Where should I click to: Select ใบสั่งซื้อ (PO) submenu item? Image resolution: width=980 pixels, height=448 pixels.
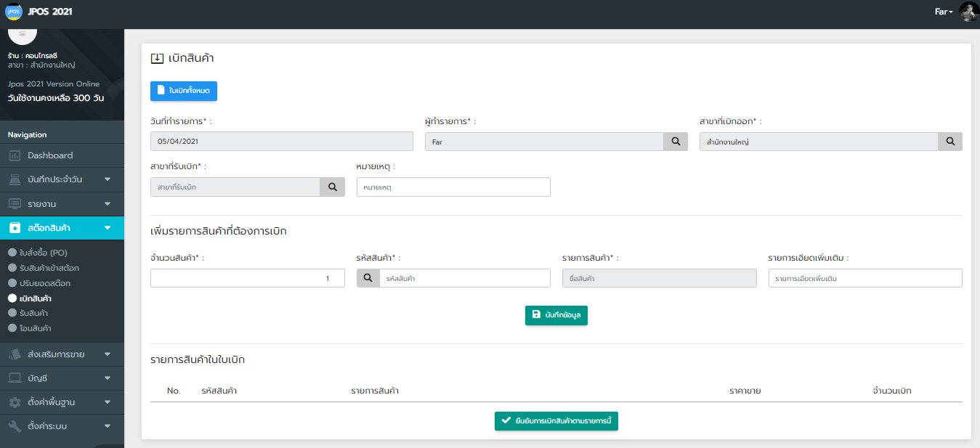pos(44,253)
